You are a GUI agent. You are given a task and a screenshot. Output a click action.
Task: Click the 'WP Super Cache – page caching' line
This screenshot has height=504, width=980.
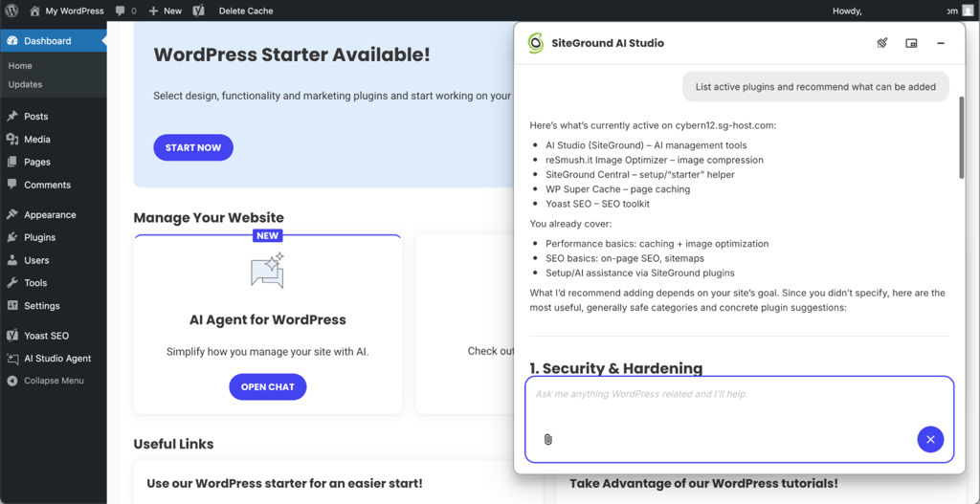617,188
